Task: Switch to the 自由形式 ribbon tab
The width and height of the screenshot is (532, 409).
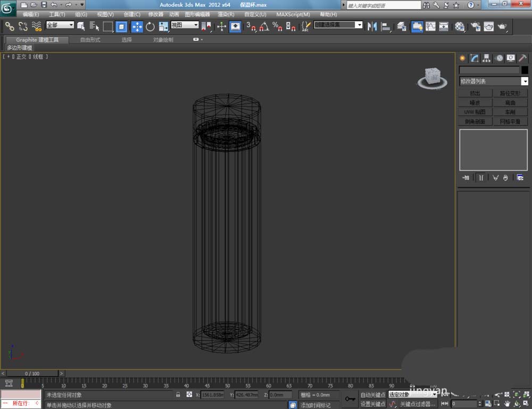Action: [90, 40]
